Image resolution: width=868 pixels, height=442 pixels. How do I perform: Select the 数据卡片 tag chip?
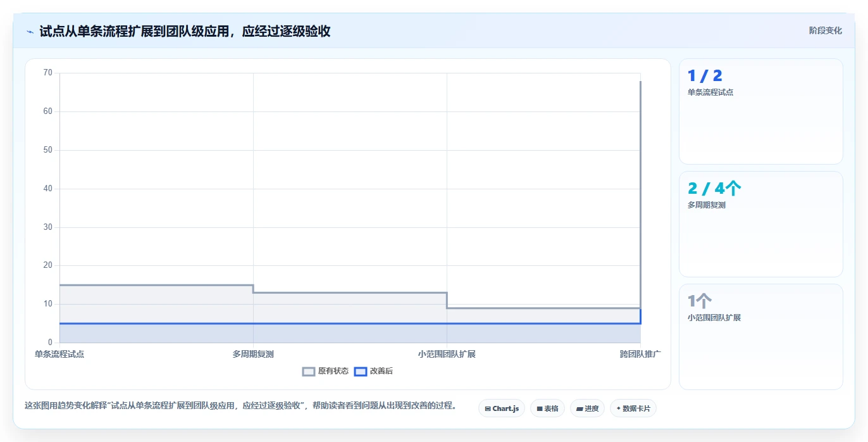(633, 408)
